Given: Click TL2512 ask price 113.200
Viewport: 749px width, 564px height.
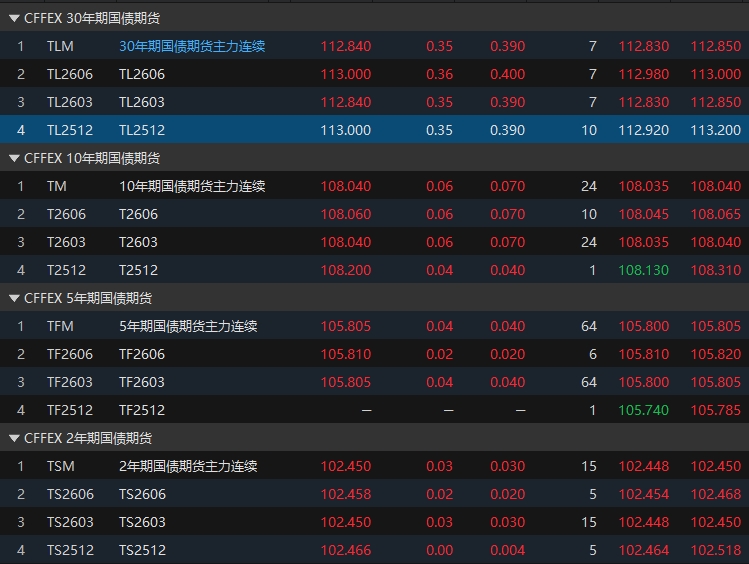Looking at the screenshot, I should click(716, 130).
